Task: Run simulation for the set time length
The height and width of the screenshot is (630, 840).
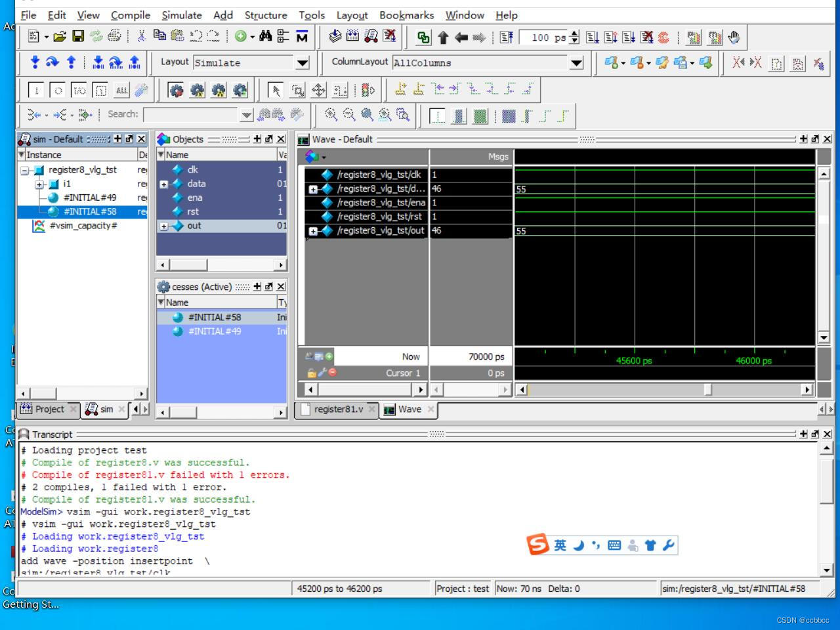Action: (593, 37)
